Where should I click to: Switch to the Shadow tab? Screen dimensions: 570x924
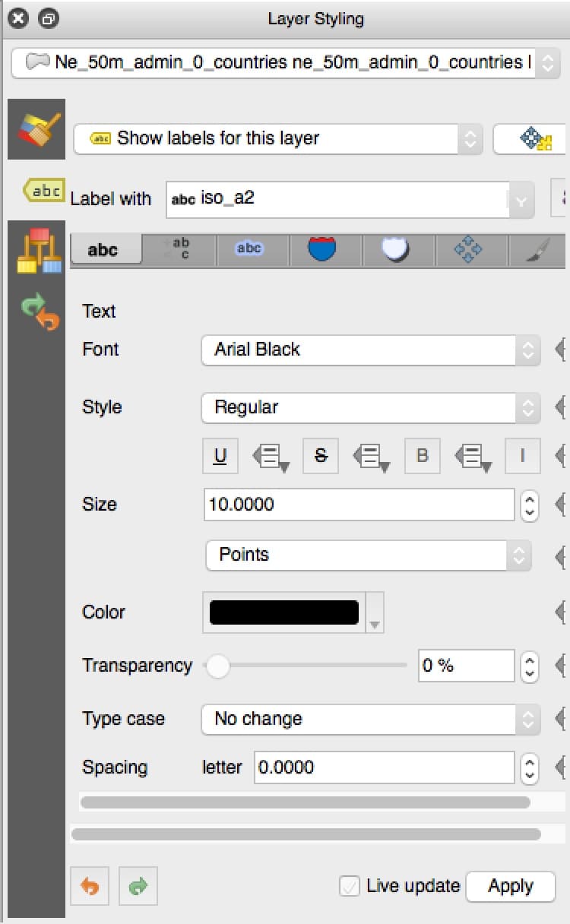398,248
